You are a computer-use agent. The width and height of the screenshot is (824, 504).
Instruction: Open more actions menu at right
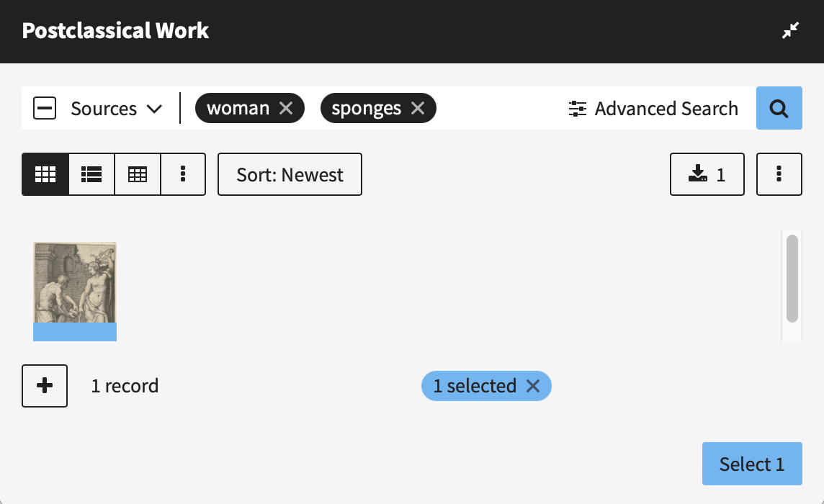coord(779,174)
